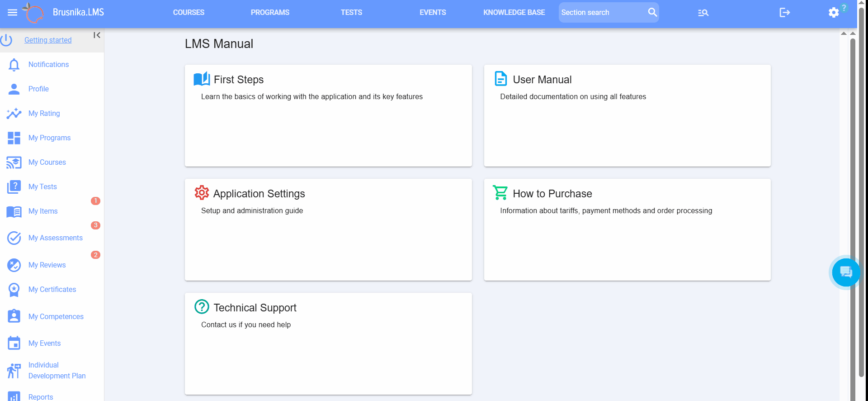Viewport: 868px width, 401px height.
Task: Click the My Courses cast icon
Action: coord(14,162)
